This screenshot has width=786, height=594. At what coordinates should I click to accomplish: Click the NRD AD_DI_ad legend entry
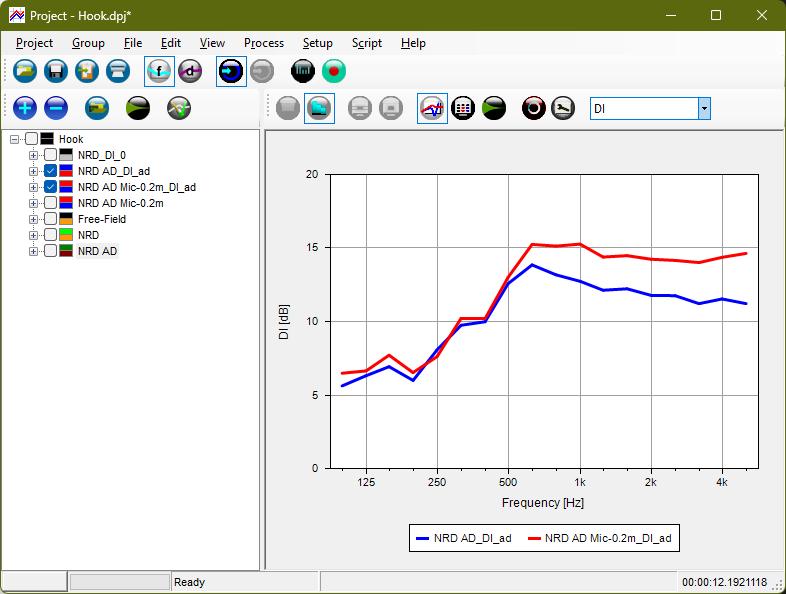(465, 538)
